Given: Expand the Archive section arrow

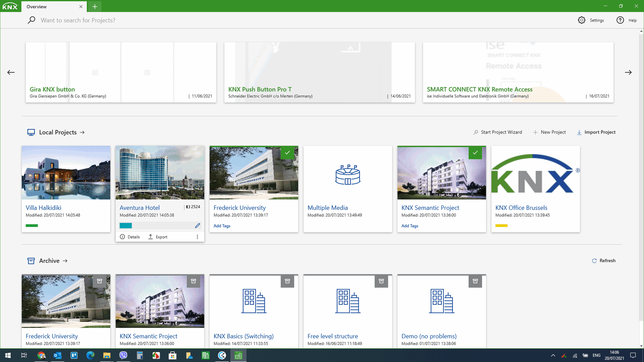Looking at the screenshot, I should coord(65,261).
